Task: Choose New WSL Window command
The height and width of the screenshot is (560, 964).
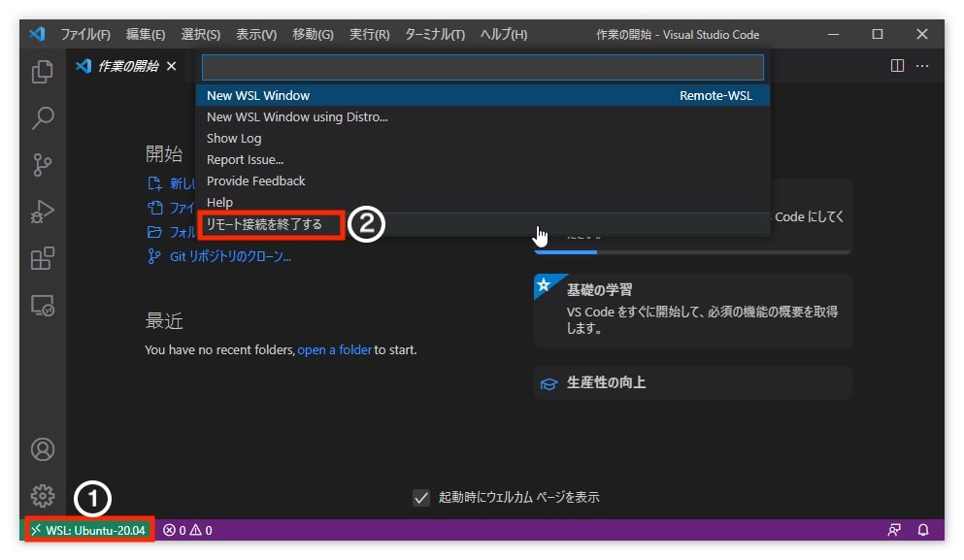Action: (x=482, y=95)
